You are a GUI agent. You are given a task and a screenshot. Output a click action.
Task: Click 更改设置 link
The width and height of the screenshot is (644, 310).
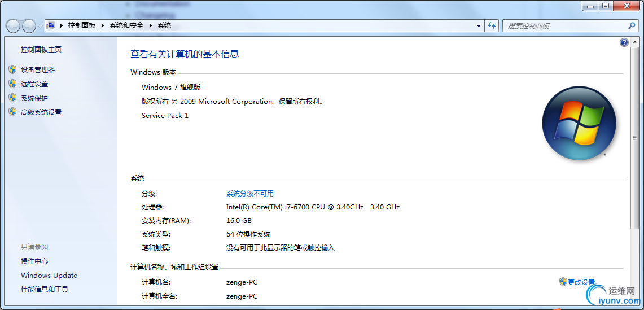point(581,282)
